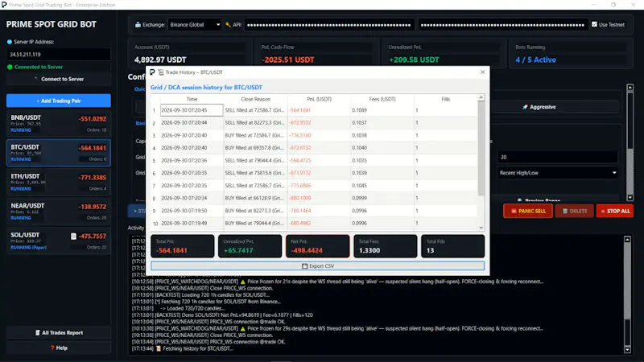Image resolution: width=644 pixels, height=362 pixels.
Task: Click the Total Fees summary card
Action: (386, 246)
